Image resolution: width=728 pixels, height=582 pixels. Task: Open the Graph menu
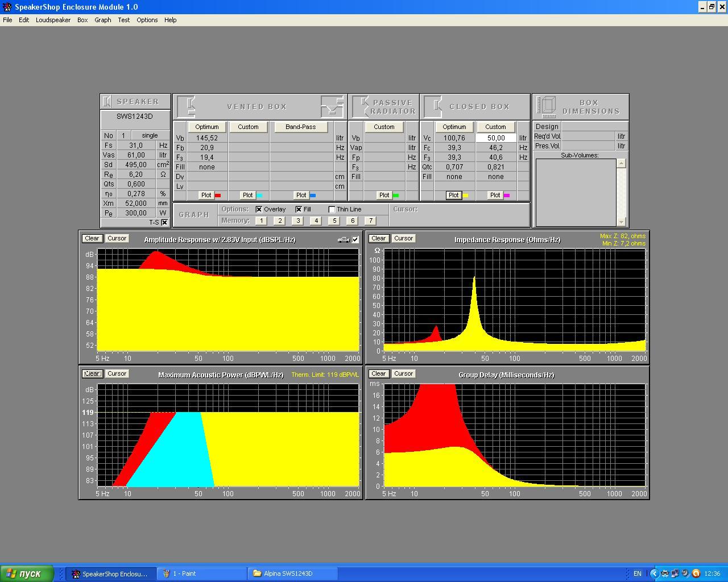(x=102, y=20)
